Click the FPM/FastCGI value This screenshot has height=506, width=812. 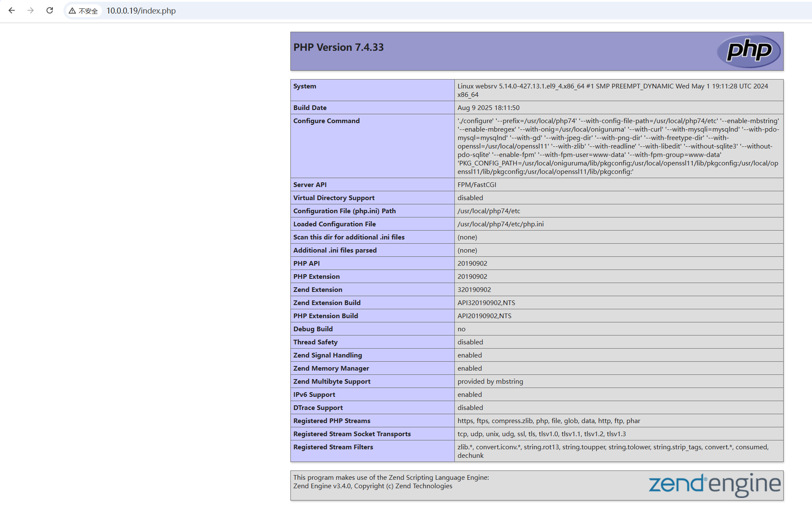point(477,185)
